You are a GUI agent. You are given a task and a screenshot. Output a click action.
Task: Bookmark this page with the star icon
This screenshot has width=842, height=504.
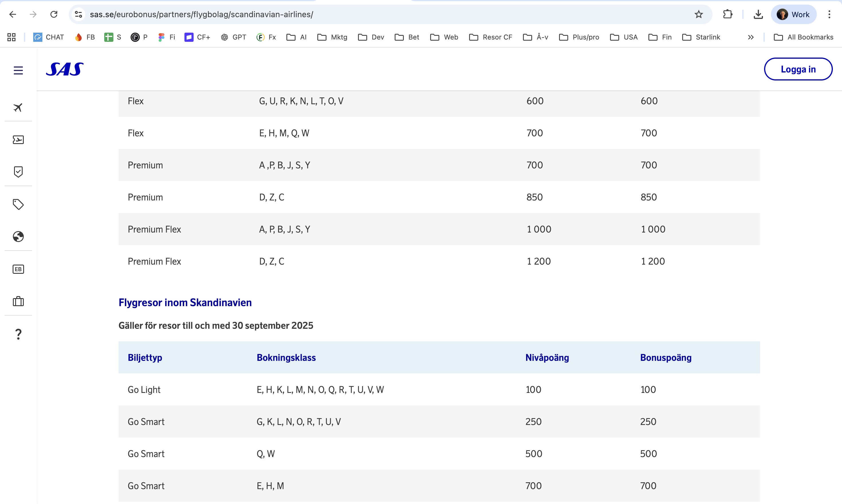(x=698, y=14)
